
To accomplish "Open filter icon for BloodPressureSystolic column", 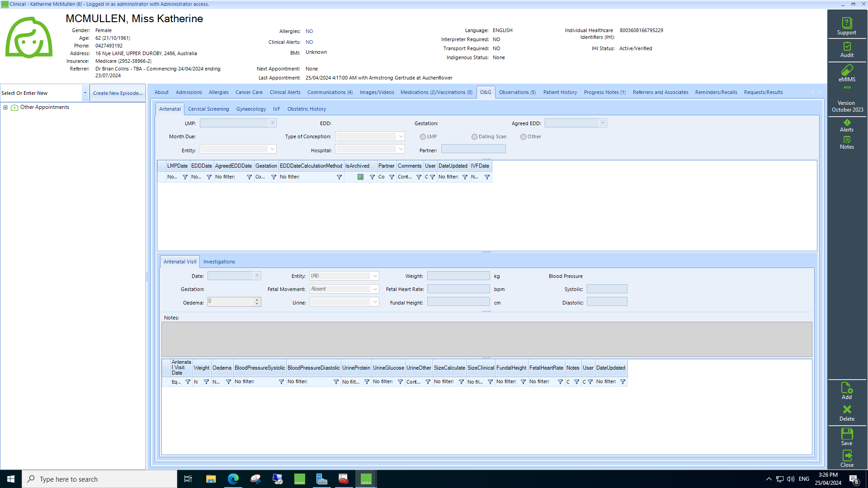I will click(x=281, y=382).
